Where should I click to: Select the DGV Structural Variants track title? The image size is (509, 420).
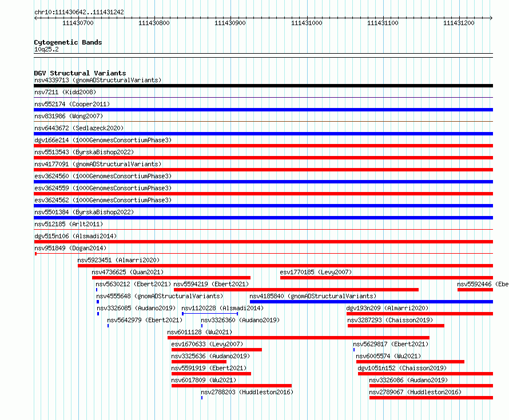tap(80, 73)
